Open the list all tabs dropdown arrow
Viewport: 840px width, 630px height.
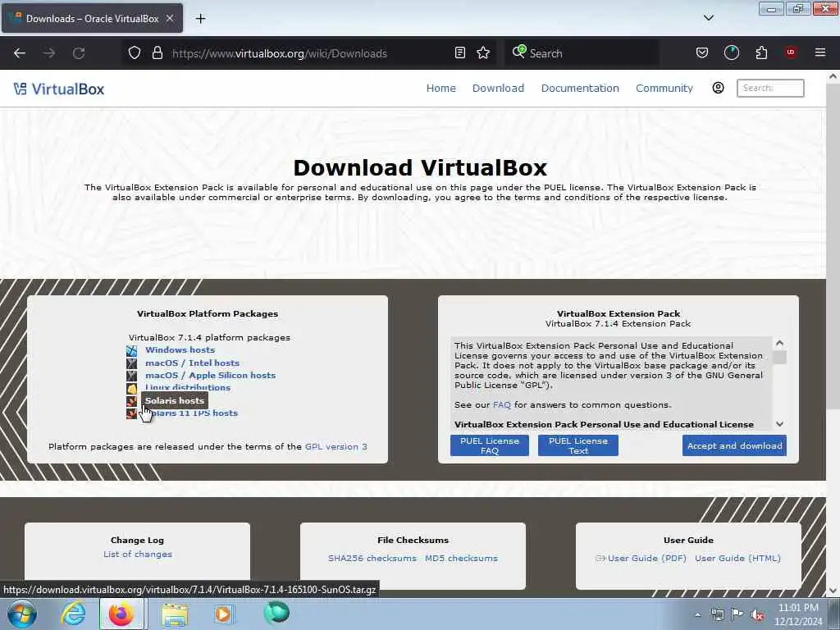[708, 18]
